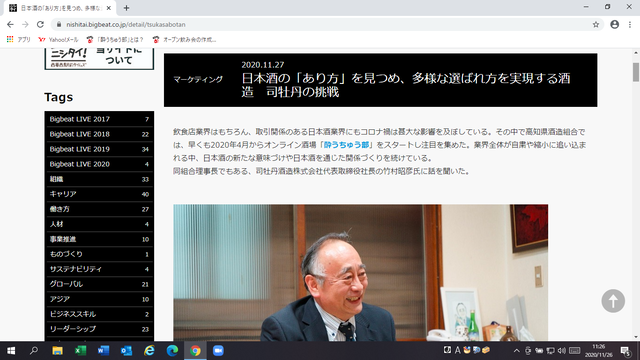Image resolution: width=640 pixels, height=360 pixels.
Task: Select the Bigbeat LIVE 2019 tag
Action: pos(99,149)
